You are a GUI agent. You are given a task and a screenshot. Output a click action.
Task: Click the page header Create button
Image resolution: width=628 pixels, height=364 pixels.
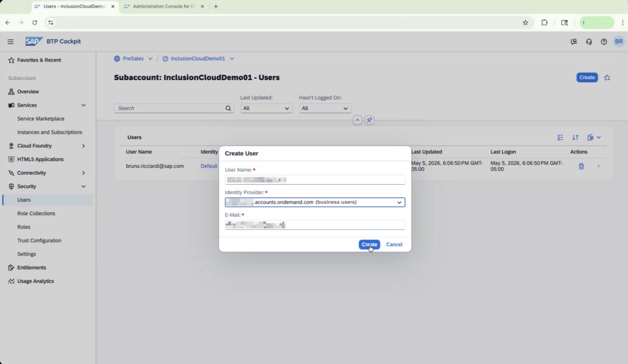(x=587, y=78)
